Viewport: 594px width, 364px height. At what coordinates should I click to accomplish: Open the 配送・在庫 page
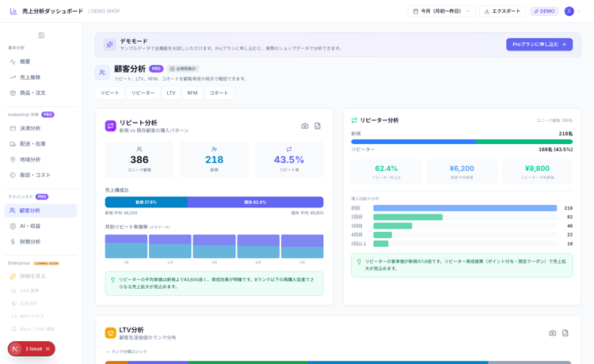pos(40,144)
